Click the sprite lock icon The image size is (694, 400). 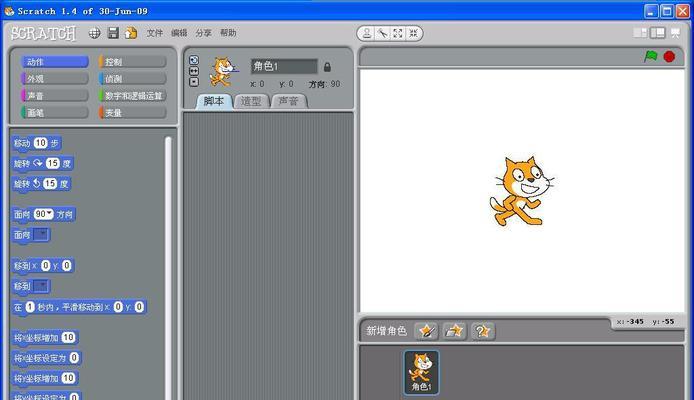[327, 67]
